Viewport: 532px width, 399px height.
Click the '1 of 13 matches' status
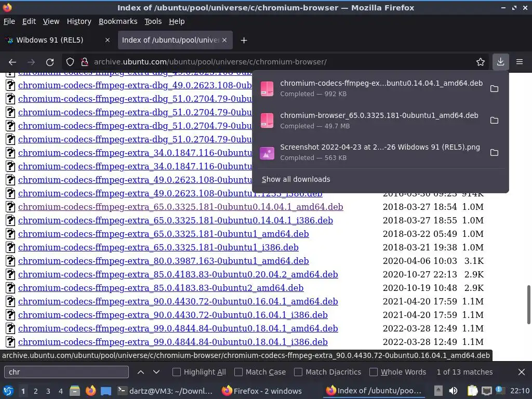coord(464,372)
